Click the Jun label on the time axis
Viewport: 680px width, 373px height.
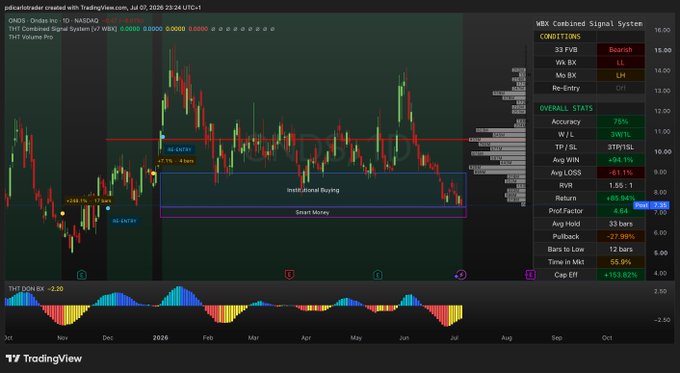[x=404, y=337]
